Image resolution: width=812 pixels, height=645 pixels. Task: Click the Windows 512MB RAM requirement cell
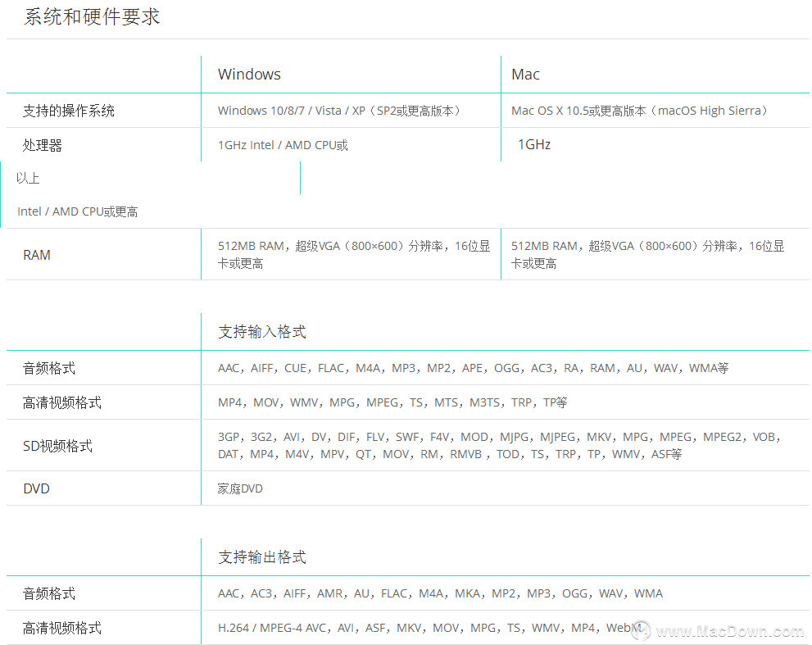(x=354, y=254)
